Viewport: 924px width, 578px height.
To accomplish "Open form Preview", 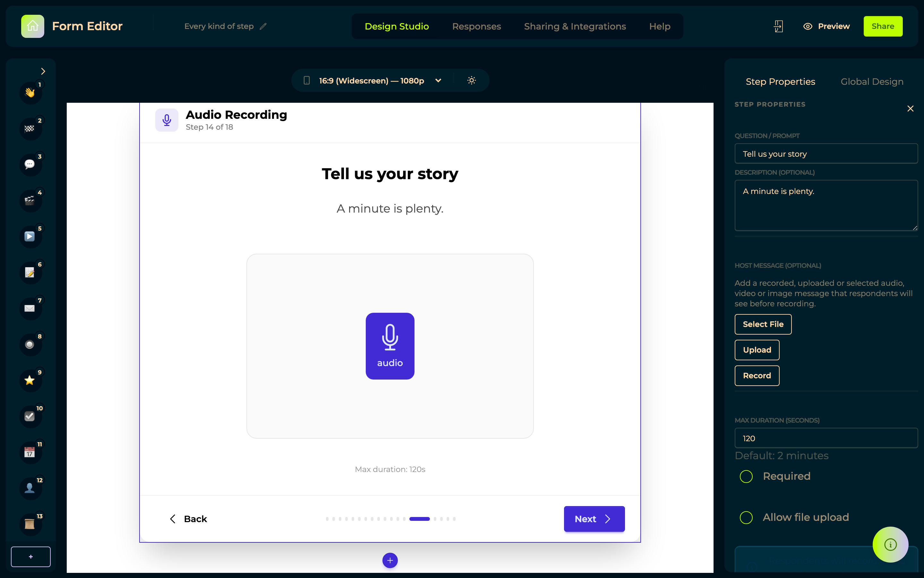I will point(827,26).
